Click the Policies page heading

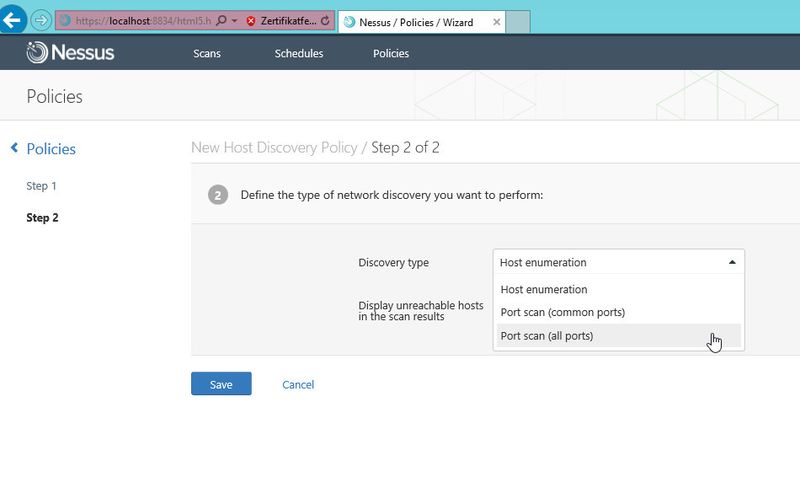(55, 96)
